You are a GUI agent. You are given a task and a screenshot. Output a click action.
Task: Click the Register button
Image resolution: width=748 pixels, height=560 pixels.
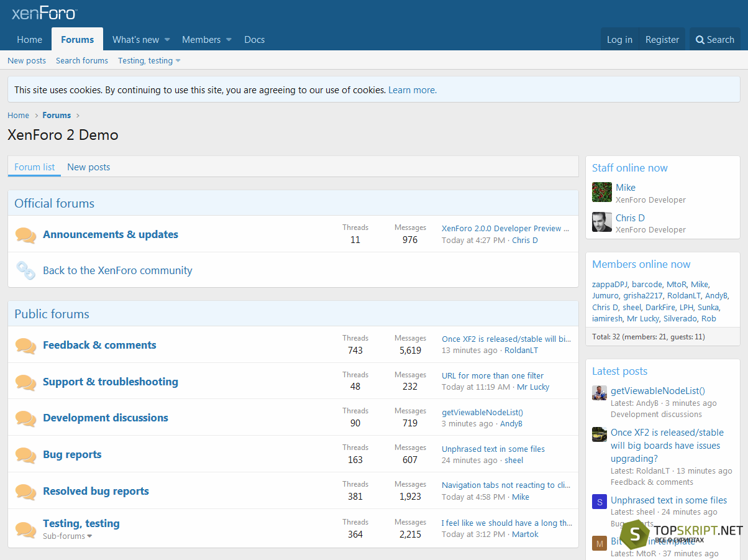(662, 39)
